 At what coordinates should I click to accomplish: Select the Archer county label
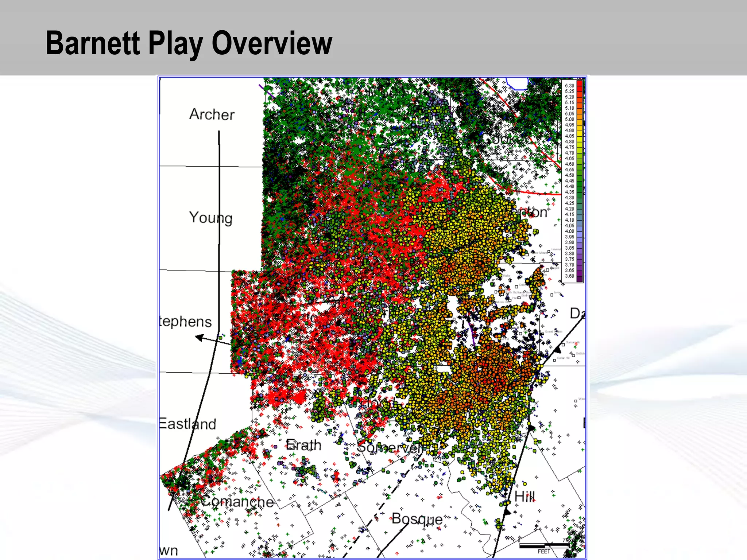(212, 114)
